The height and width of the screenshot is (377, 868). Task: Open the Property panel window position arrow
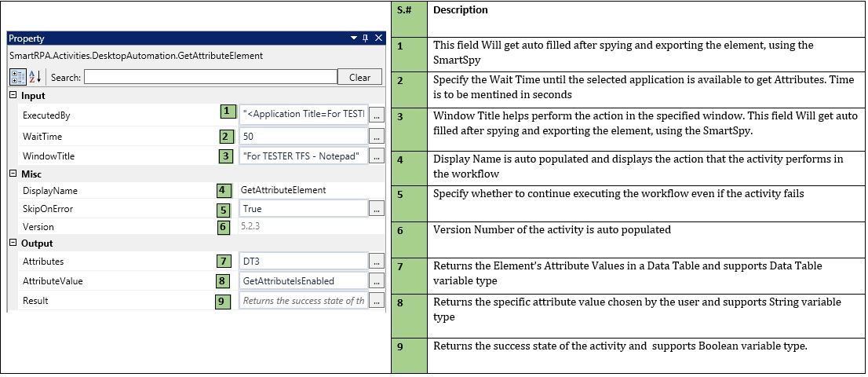[x=353, y=38]
